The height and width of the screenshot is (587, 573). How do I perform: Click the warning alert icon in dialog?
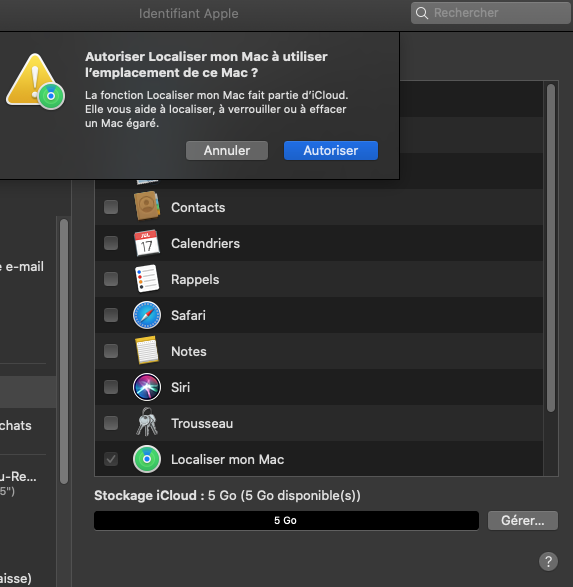pyautogui.click(x=36, y=81)
